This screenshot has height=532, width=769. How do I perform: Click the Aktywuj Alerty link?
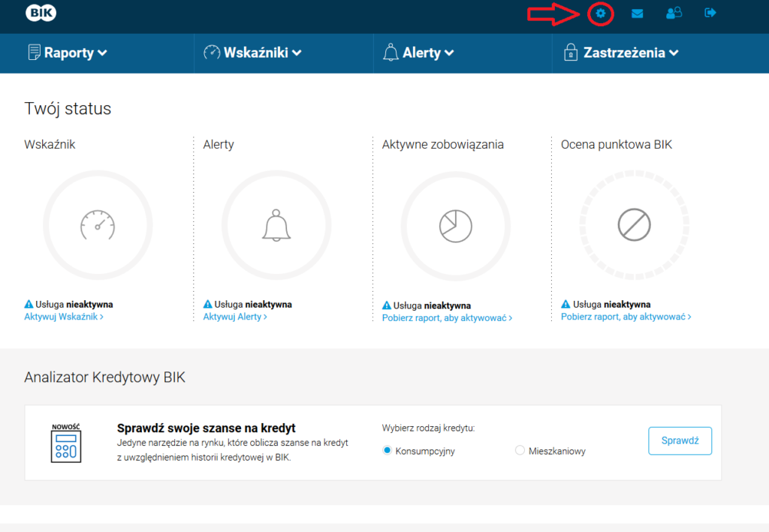[x=235, y=317]
